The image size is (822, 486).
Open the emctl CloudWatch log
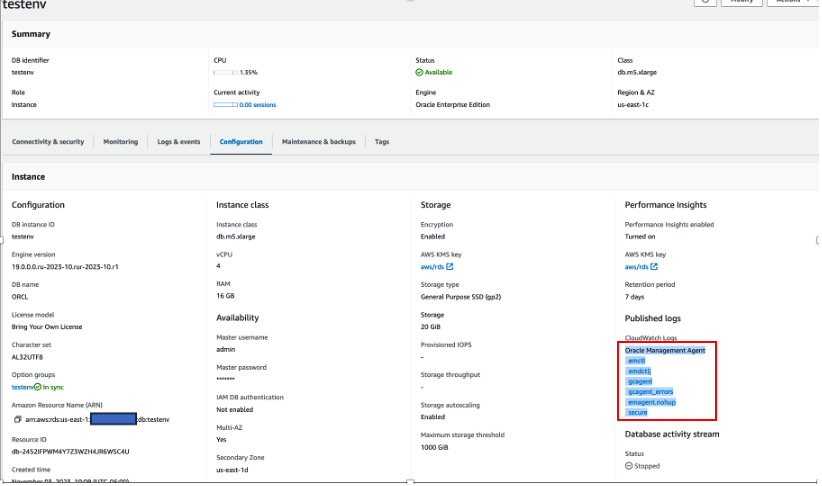[636, 361]
